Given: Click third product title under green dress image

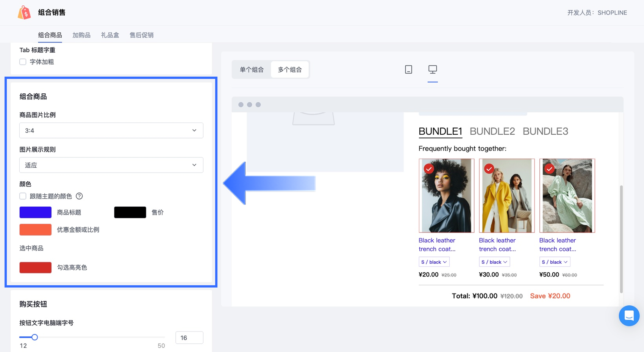Looking at the screenshot, I should click(x=558, y=245).
